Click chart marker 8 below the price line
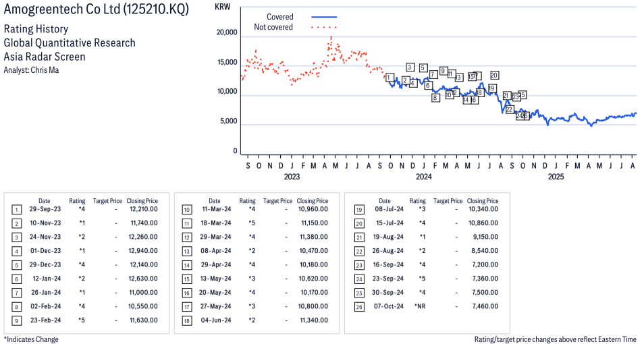Viewport: 644px width, 344px height. [x=435, y=98]
